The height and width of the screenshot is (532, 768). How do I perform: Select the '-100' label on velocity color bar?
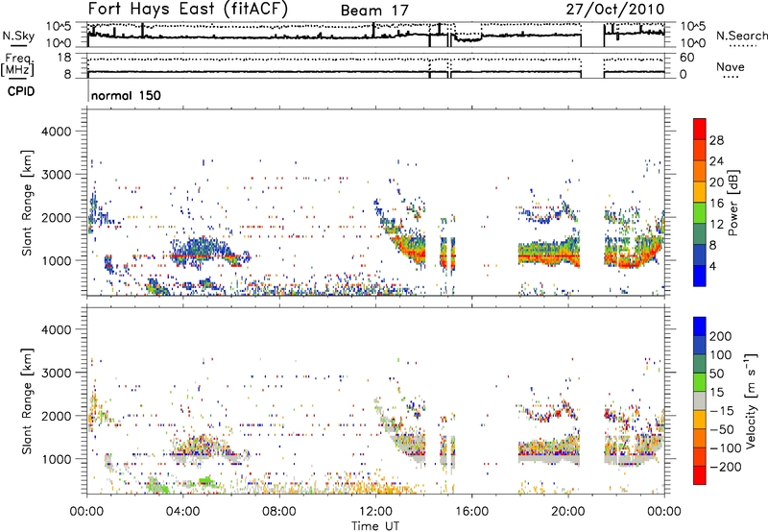[726, 448]
